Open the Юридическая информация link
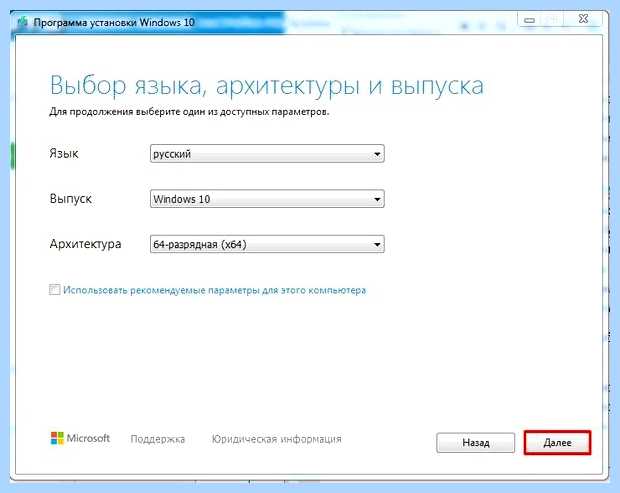The height and width of the screenshot is (493, 620). (x=276, y=439)
